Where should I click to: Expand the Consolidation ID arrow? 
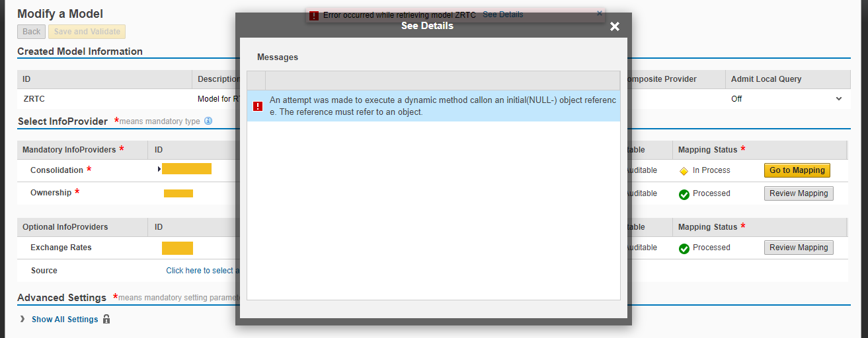(x=159, y=170)
